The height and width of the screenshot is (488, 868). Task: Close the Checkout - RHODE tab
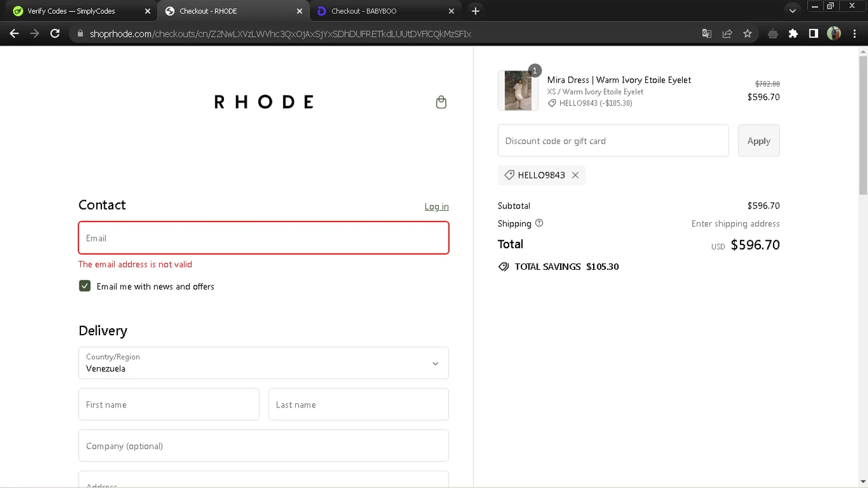pyautogui.click(x=299, y=11)
